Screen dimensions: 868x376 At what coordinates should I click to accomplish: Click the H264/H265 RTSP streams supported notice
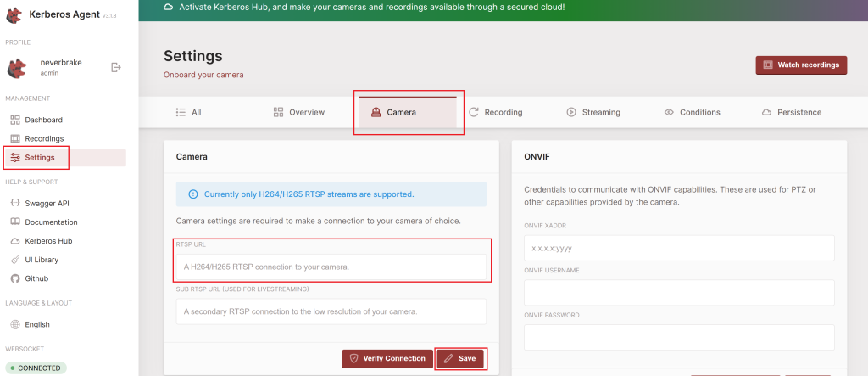pyautogui.click(x=331, y=194)
